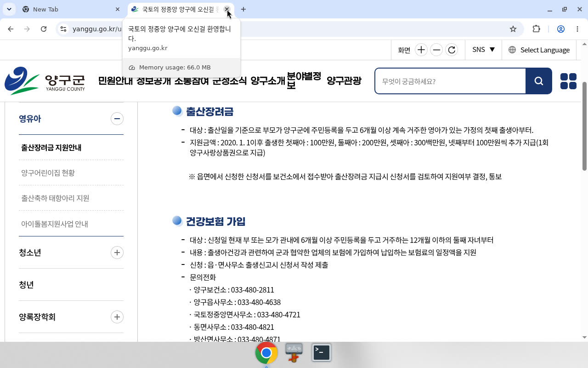Open the Chrome three-dot menu
Screen dimensions: 588x368
pos(577,29)
